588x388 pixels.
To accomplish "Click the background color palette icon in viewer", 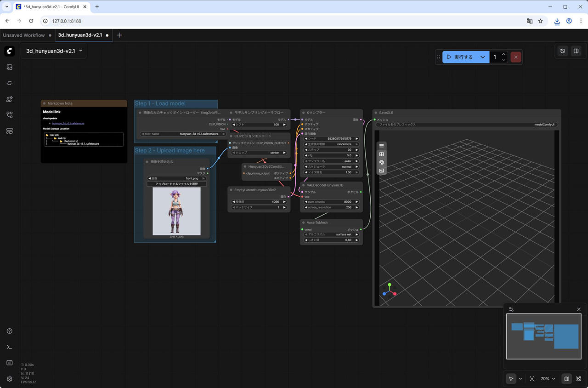I will point(381,163).
